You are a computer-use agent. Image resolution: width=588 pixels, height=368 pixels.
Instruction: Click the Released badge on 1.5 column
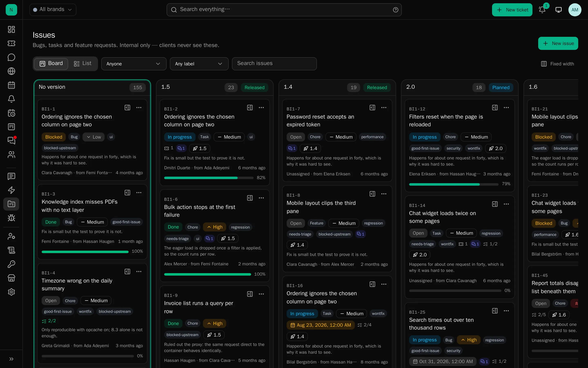[x=254, y=88]
